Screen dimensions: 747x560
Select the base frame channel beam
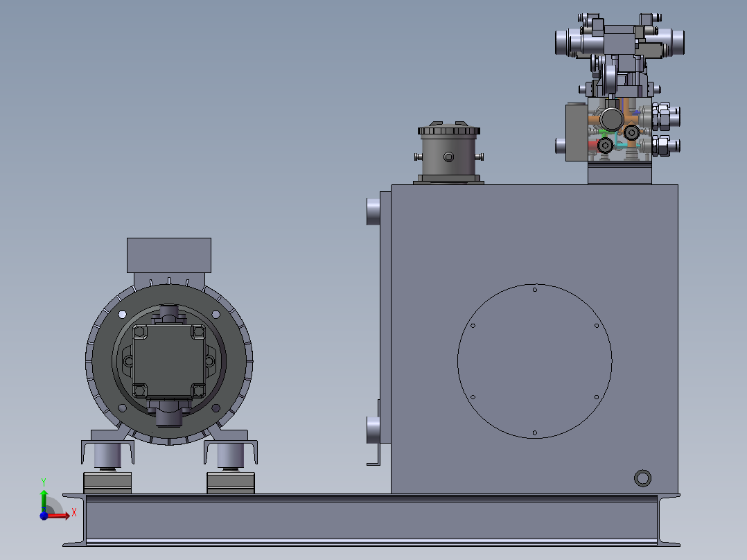coord(371,520)
